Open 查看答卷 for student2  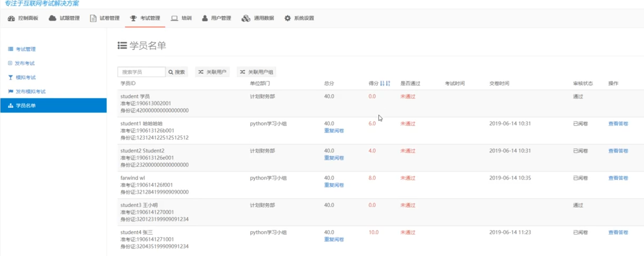tap(618, 151)
